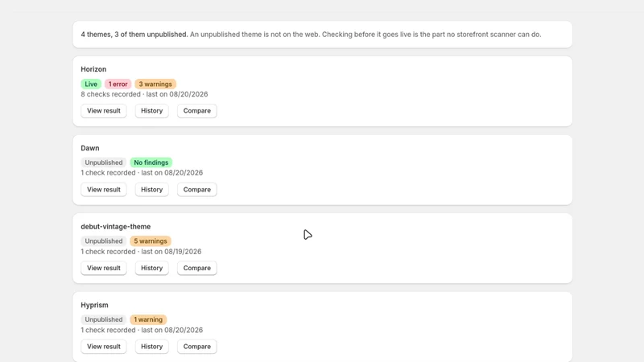Compare the Dawn theme

[196, 190]
